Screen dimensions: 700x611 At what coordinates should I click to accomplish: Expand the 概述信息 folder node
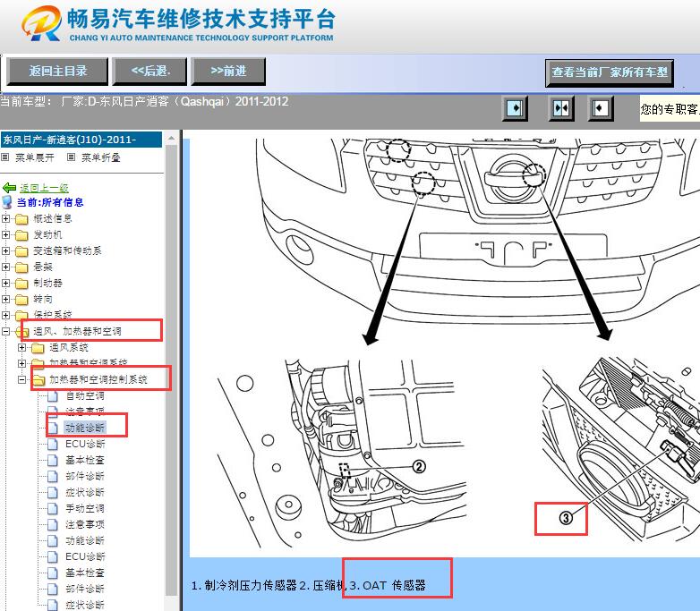point(5,218)
